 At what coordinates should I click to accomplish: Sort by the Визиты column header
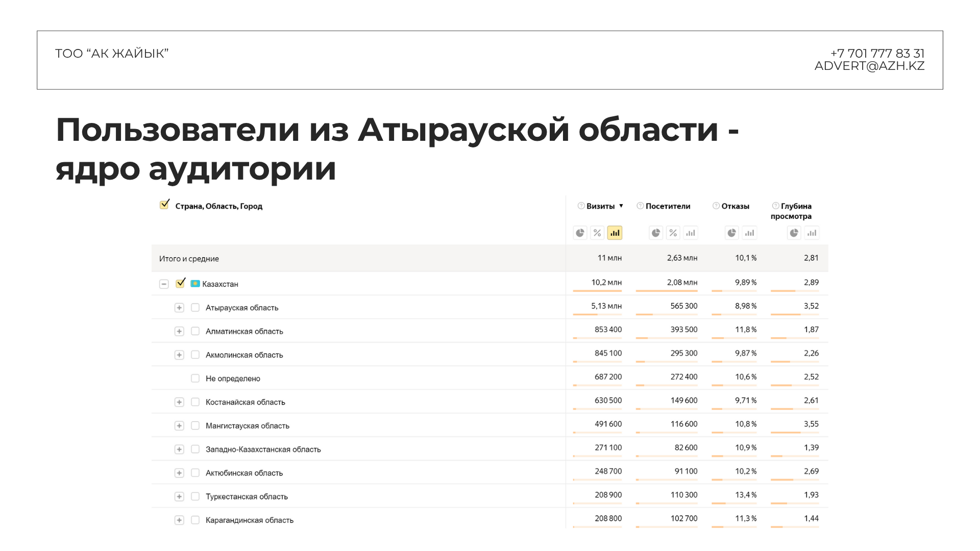tap(600, 206)
